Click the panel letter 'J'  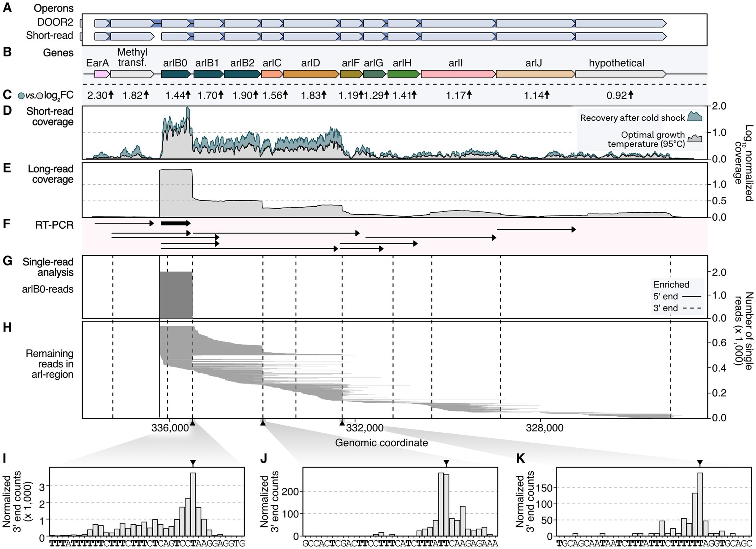264,459
